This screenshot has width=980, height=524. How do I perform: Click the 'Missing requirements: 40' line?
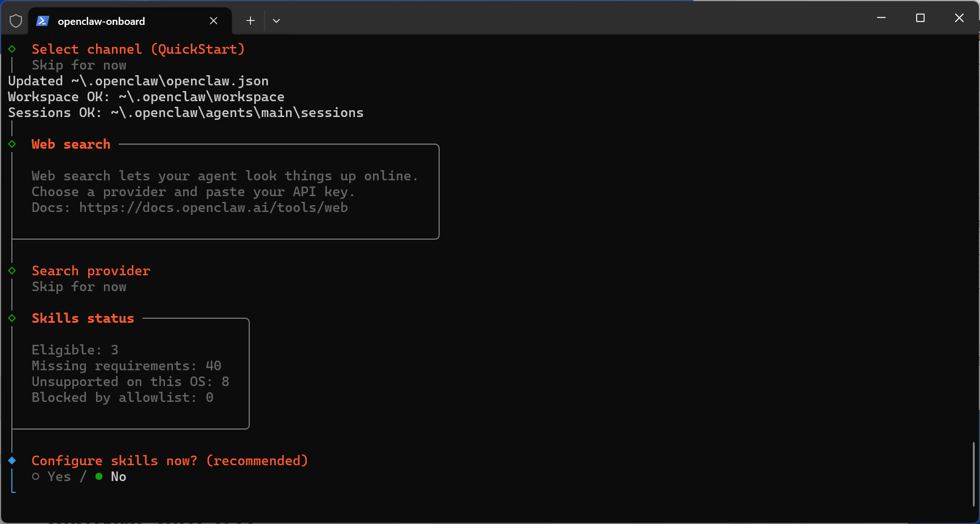click(127, 366)
